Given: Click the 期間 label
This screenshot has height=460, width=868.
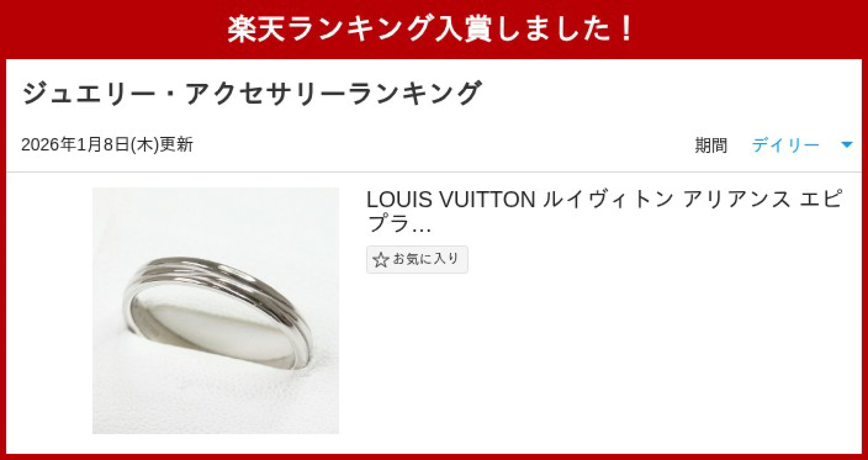Looking at the screenshot, I should (x=711, y=145).
